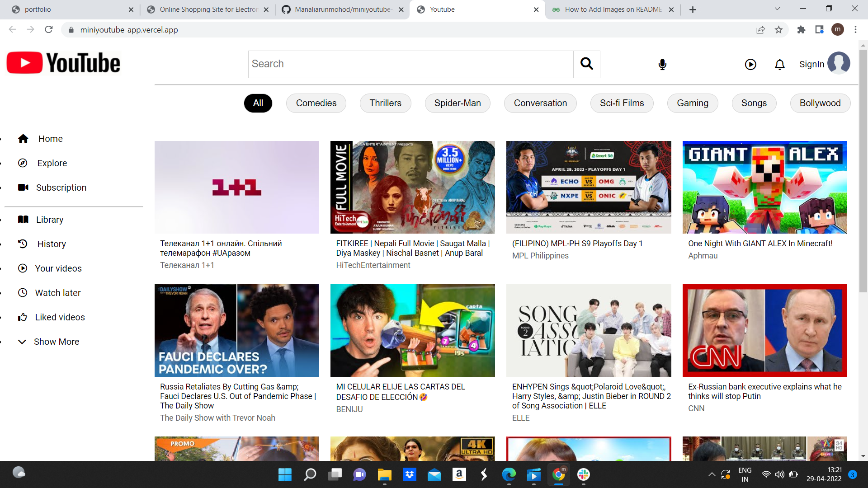Click the Explore compass icon
868x488 pixels.
click(23, 163)
